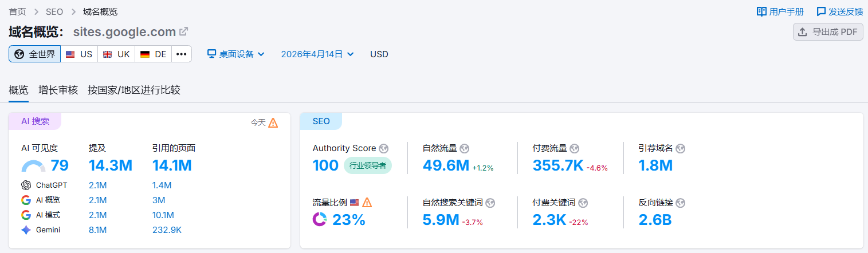Open the 用户手册 link

tap(780, 11)
